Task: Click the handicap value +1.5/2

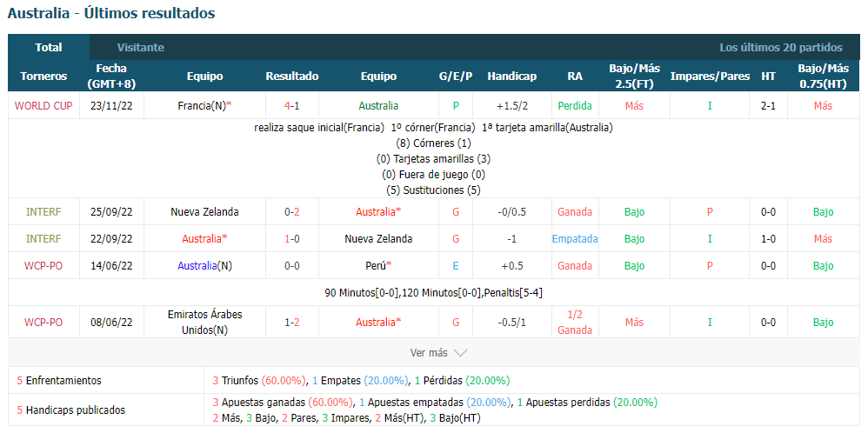Action: coord(512,106)
